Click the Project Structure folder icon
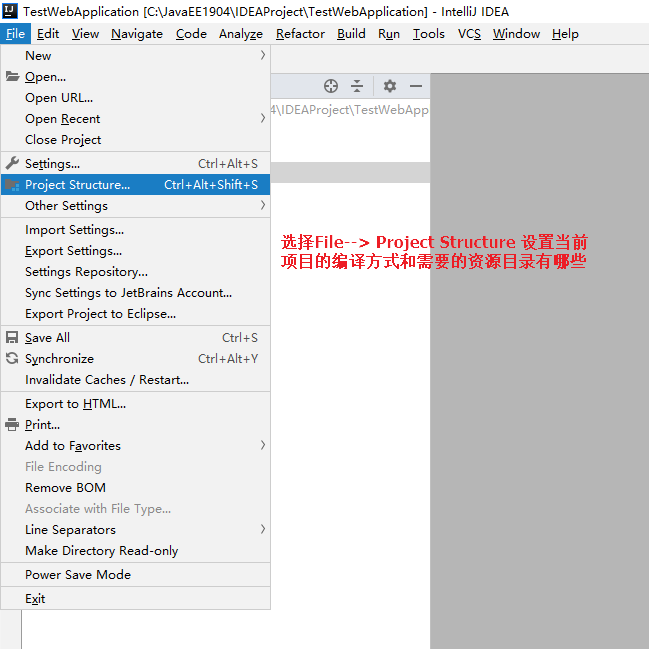This screenshot has height=649, width=649. 12,185
